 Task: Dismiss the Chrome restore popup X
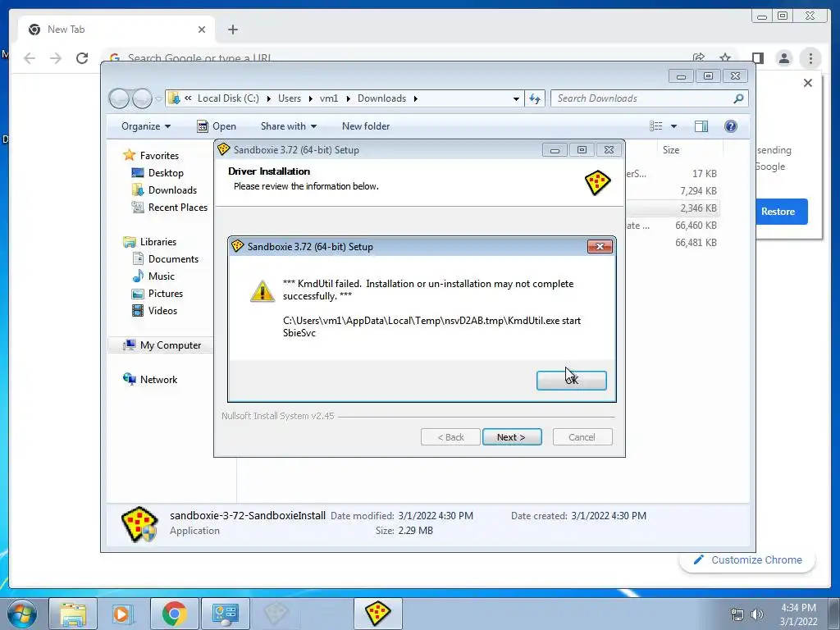pos(808,83)
